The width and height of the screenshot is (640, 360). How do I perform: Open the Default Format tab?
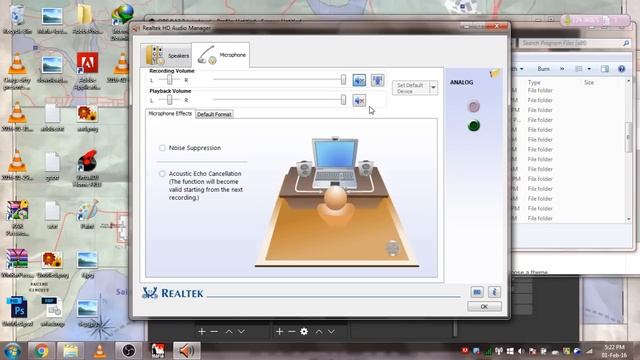[x=214, y=114]
